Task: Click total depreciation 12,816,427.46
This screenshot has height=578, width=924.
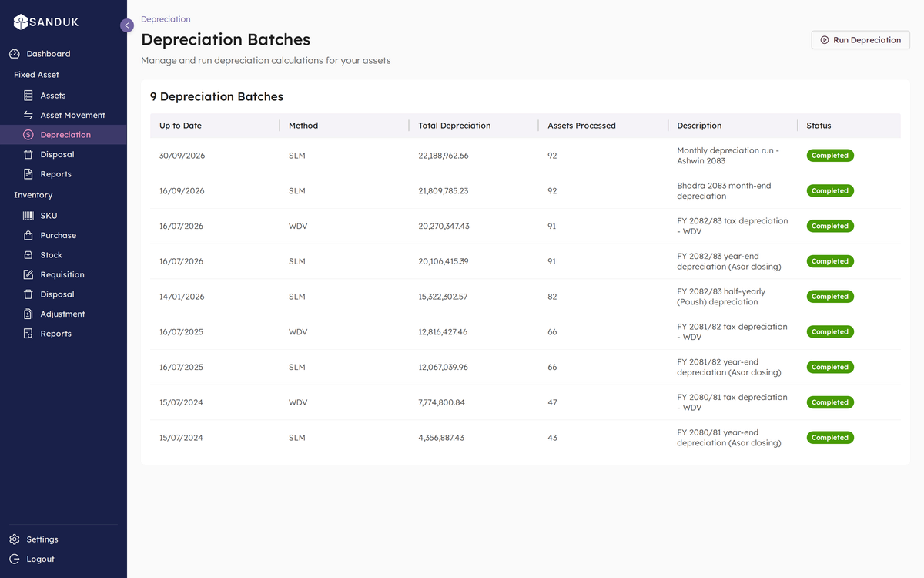Action: pyautogui.click(x=443, y=332)
